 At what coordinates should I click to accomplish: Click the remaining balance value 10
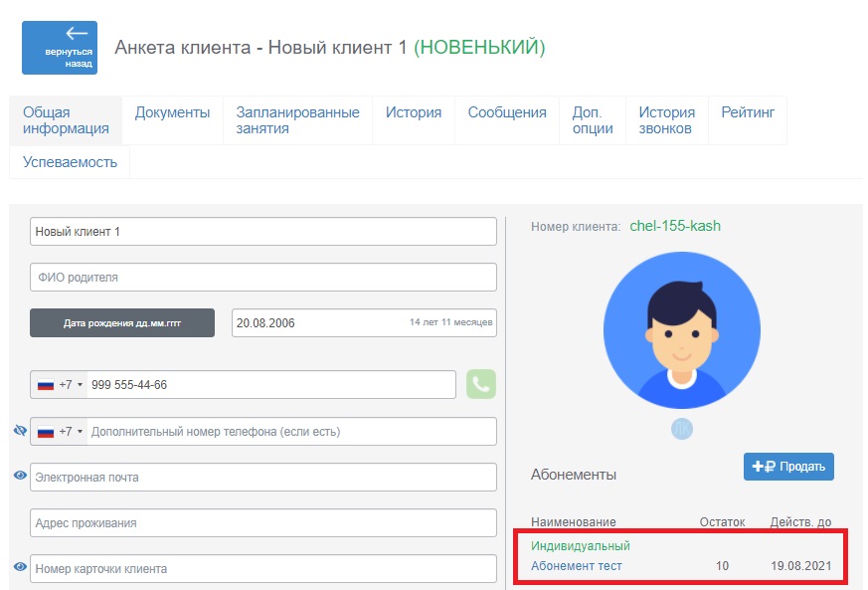[x=723, y=566]
